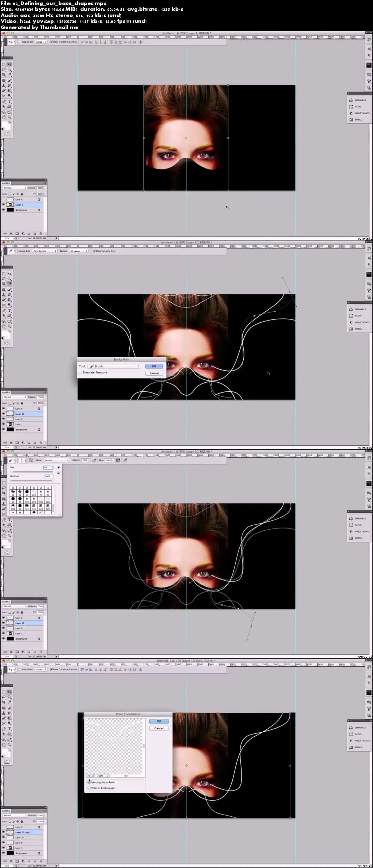Open the Sample Size dropdown in the second frame

point(44,251)
